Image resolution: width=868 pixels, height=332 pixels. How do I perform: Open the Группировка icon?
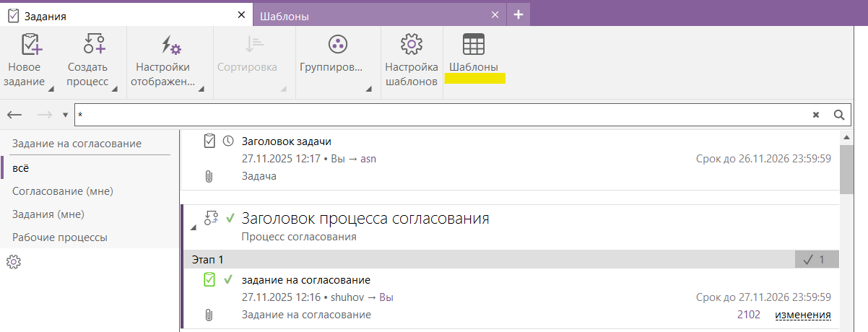(x=337, y=45)
